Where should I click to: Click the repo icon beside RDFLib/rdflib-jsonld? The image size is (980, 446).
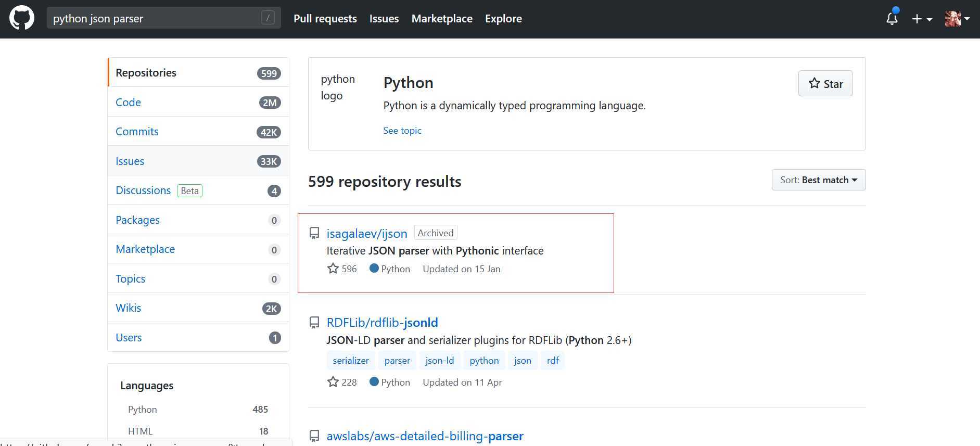[314, 323]
